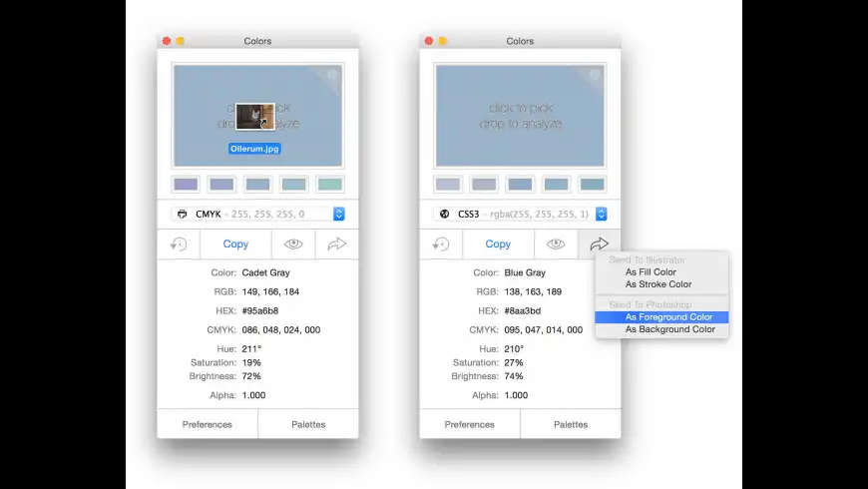The width and height of the screenshot is (868, 489).
Task: Choose As Background Color menu item
Action: click(661, 329)
